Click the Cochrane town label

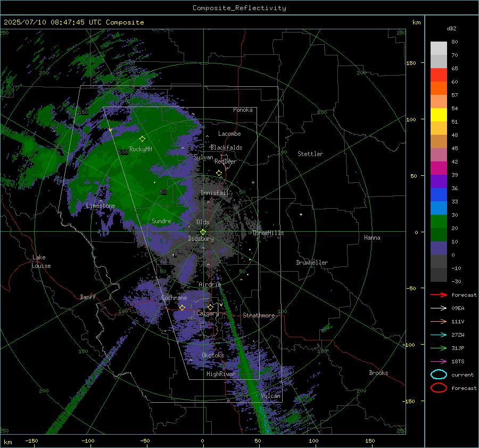174,298
